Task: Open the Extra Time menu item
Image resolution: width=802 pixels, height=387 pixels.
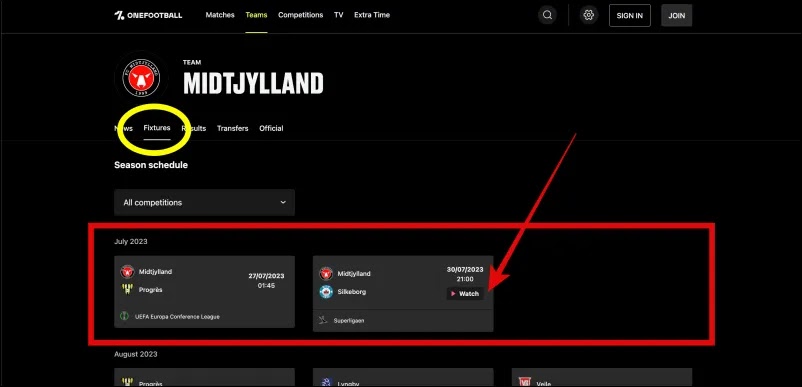Action: point(372,15)
